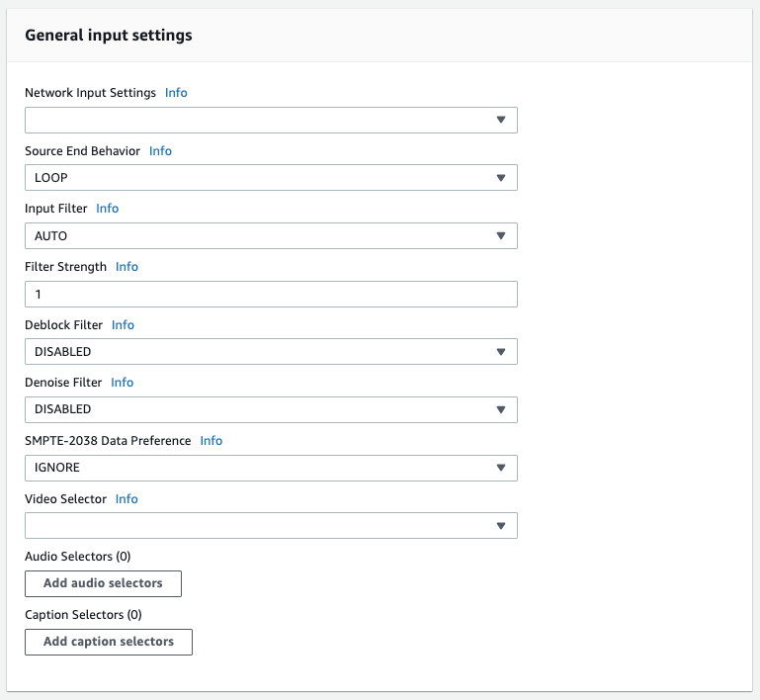Click the Add audio selectors button
The height and width of the screenshot is (700, 760).
(x=103, y=583)
